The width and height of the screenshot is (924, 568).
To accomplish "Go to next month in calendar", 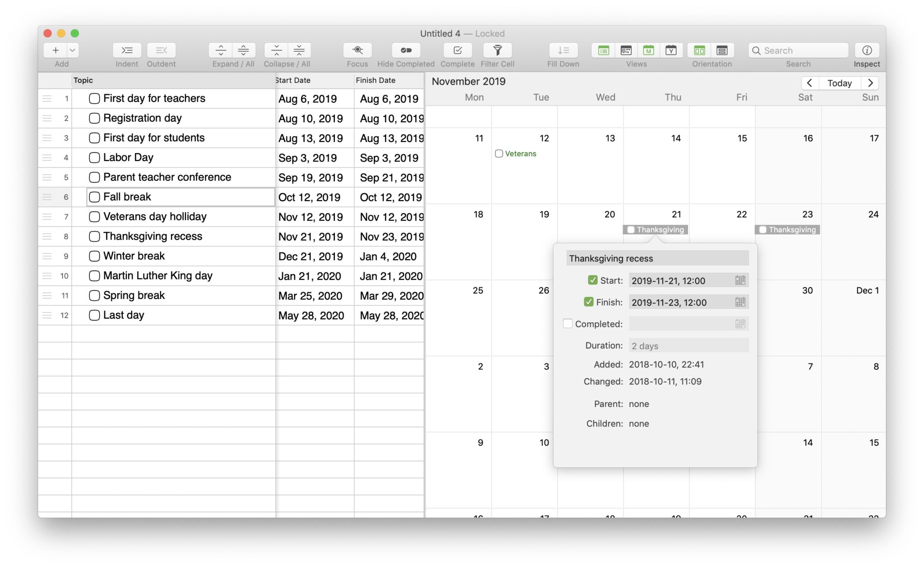I will pos(870,83).
